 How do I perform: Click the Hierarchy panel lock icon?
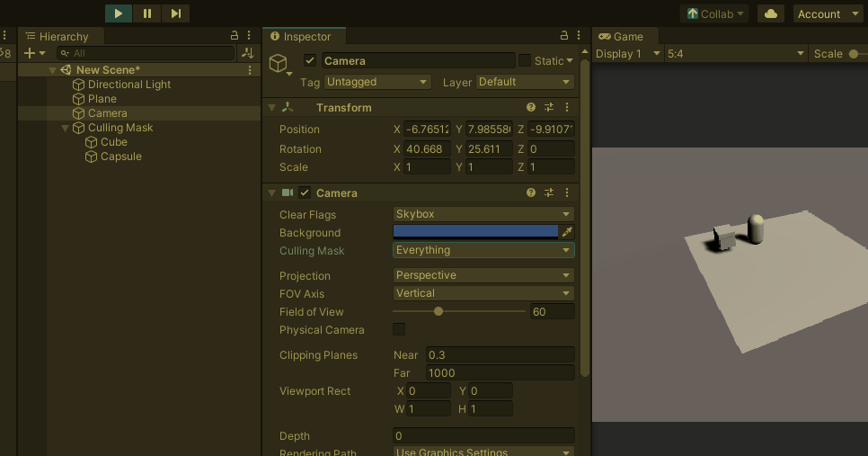point(235,36)
